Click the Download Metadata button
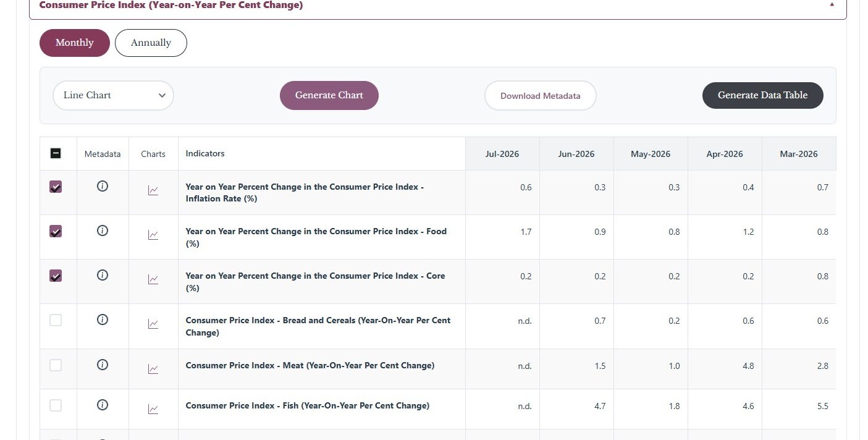868x440 pixels. 541,96
